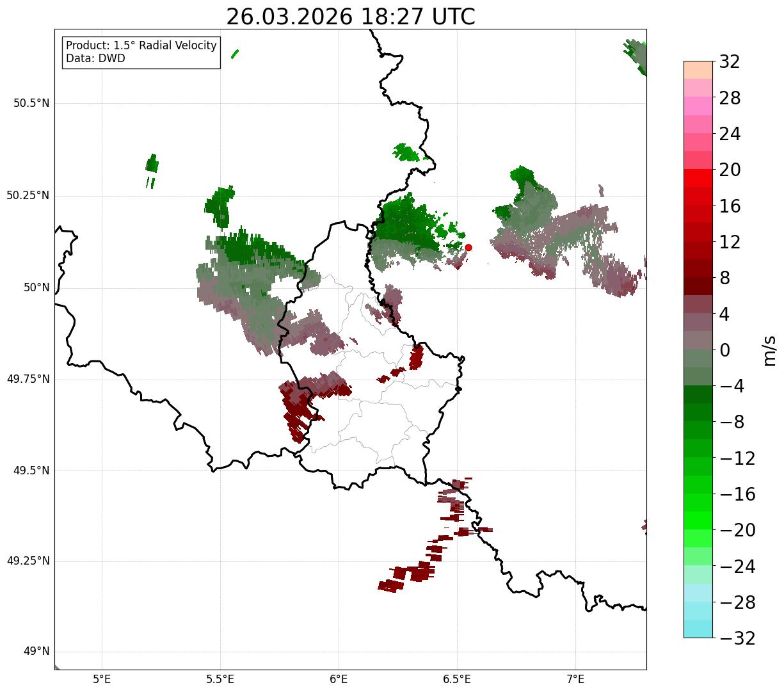Click the 5°E longitude label
The image size is (784, 692).
tap(102, 679)
